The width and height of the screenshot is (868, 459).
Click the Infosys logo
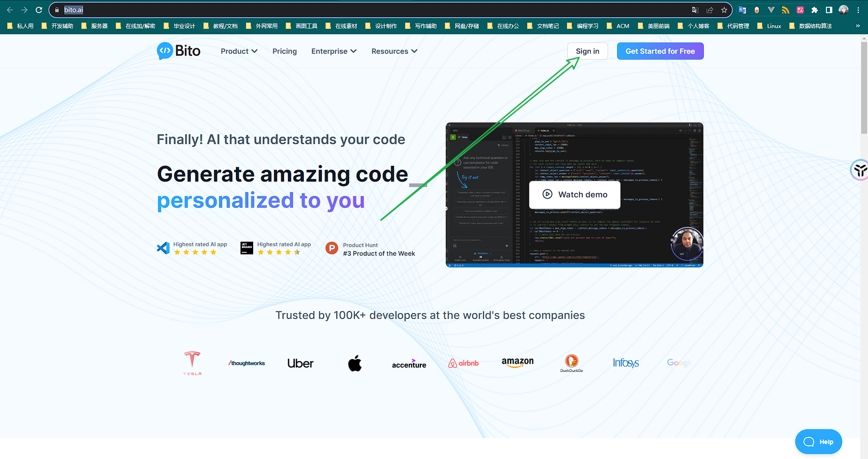pyautogui.click(x=626, y=363)
